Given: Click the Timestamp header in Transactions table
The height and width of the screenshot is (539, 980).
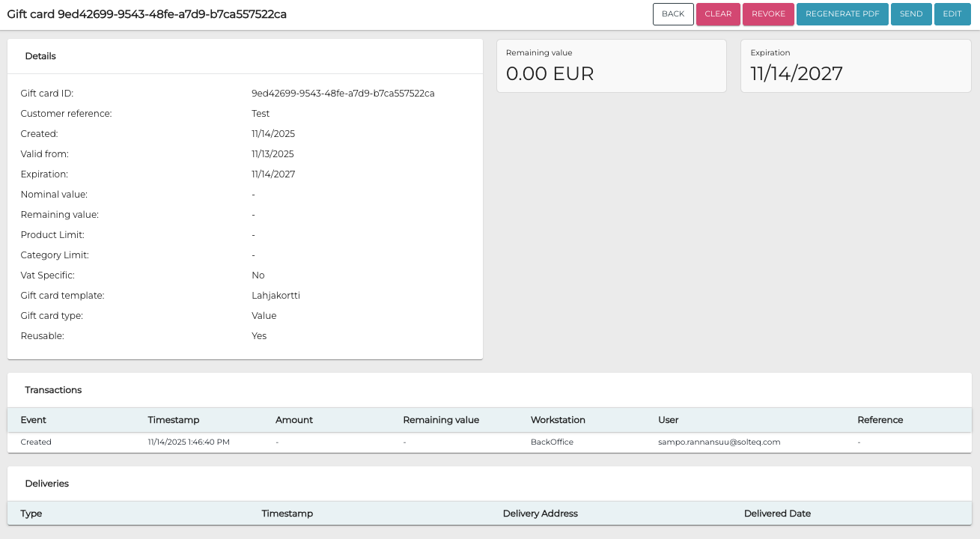Looking at the screenshot, I should pyautogui.click(x=174, y=420).
